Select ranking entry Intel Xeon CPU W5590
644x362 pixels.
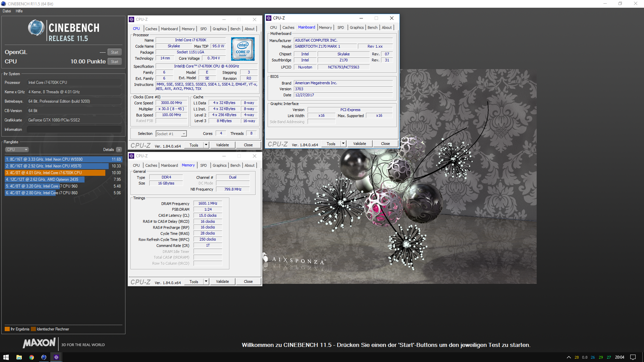(x=63, y=159)
